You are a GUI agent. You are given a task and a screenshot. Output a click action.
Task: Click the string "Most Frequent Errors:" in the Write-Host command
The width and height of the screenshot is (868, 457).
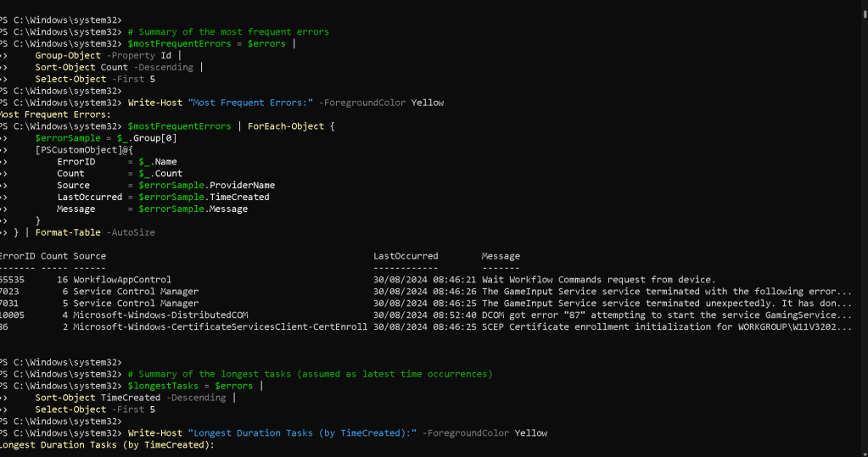(250, 103)
